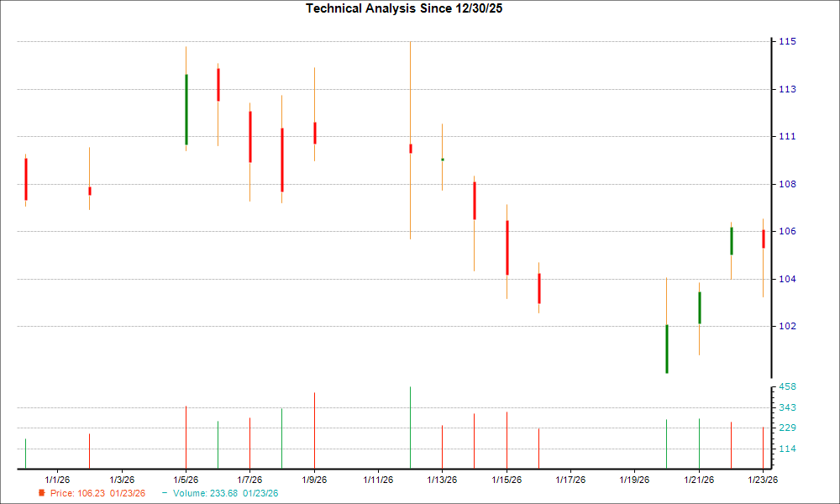Image resolution: width=840 pixels, height=504 pixels.
Task: Click the tall green volume bar on 1/12/26
Action: (x=410, y=424)
